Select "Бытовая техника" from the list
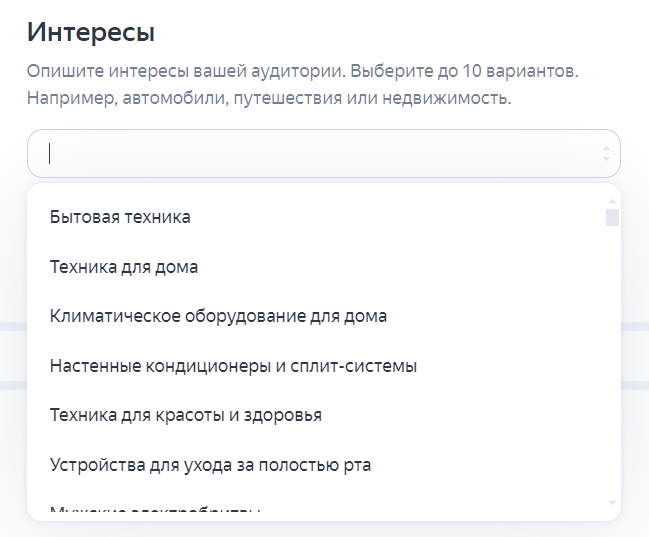 [x=120, y=217]
